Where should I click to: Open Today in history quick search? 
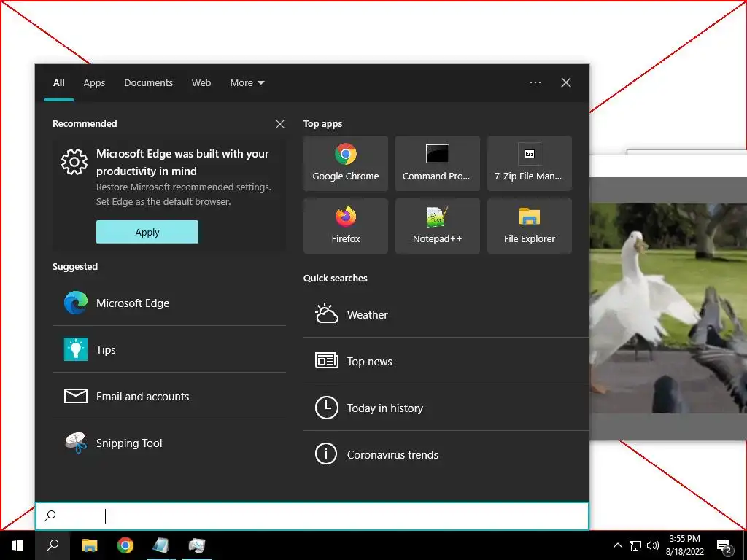pyautogui.click(x=446, y=408)
